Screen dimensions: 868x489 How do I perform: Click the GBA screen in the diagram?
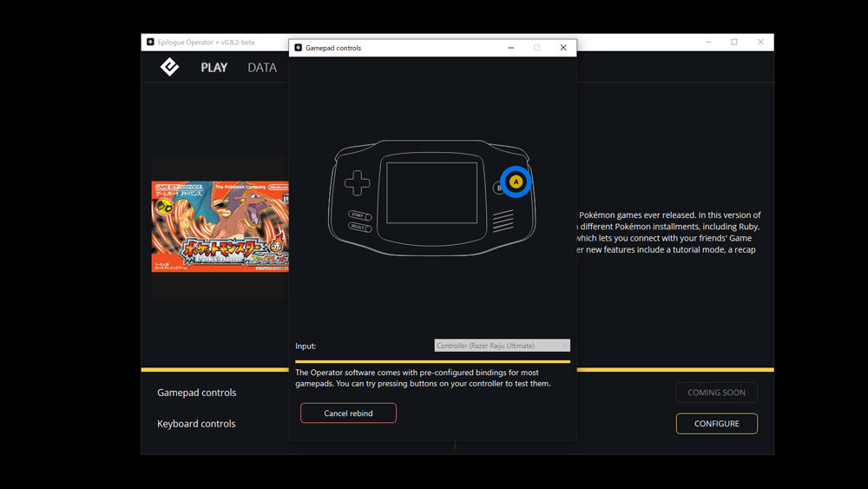[x=432, y=191]
